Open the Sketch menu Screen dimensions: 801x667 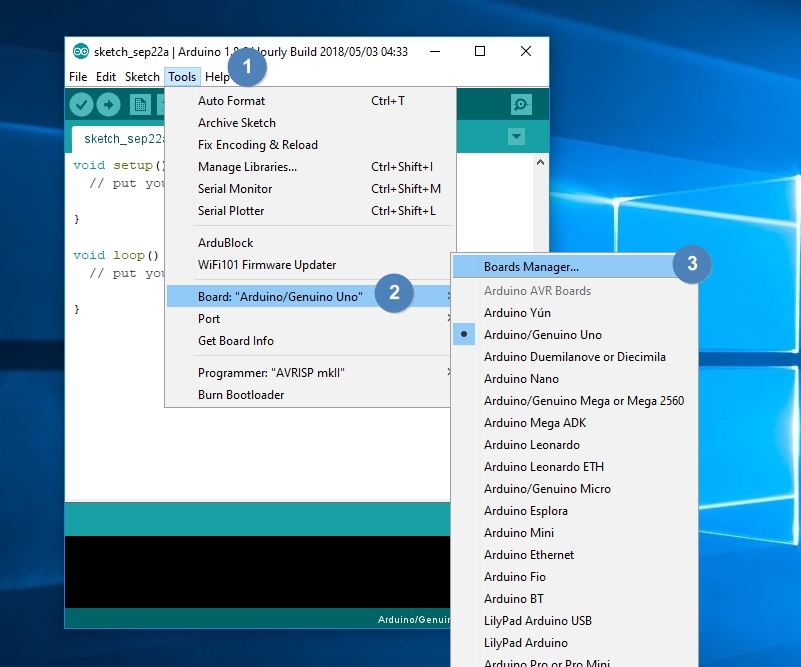(x=142, y=77)
